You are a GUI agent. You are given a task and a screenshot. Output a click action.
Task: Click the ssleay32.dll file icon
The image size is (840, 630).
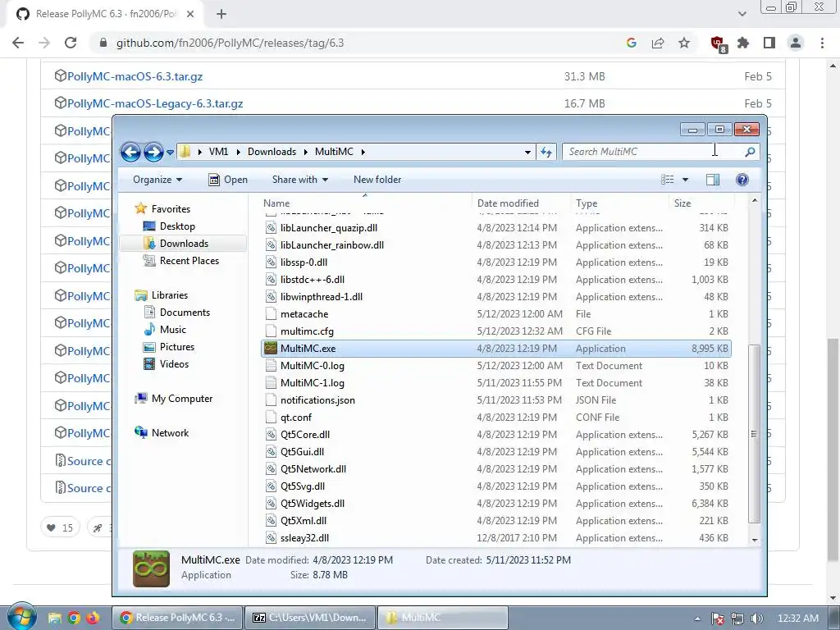click(271, 538)
